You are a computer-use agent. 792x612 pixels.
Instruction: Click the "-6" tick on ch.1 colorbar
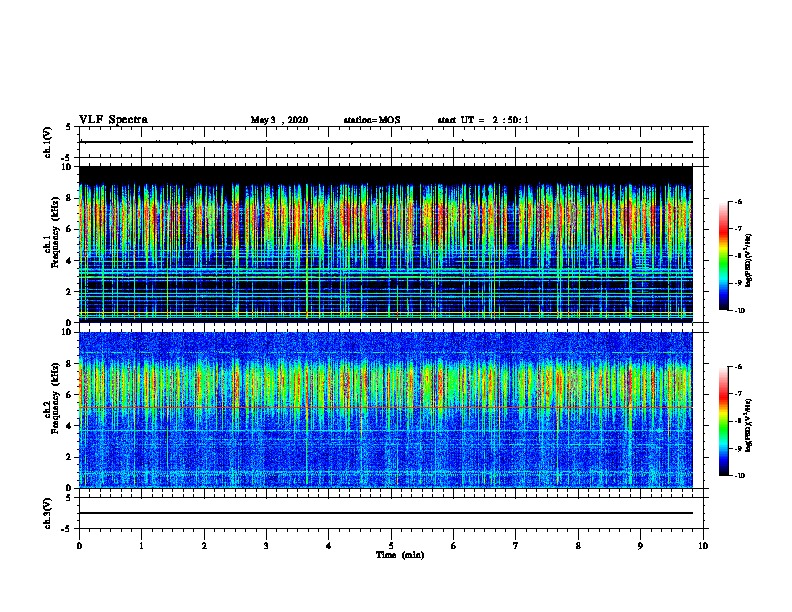(x=738, y=202)
